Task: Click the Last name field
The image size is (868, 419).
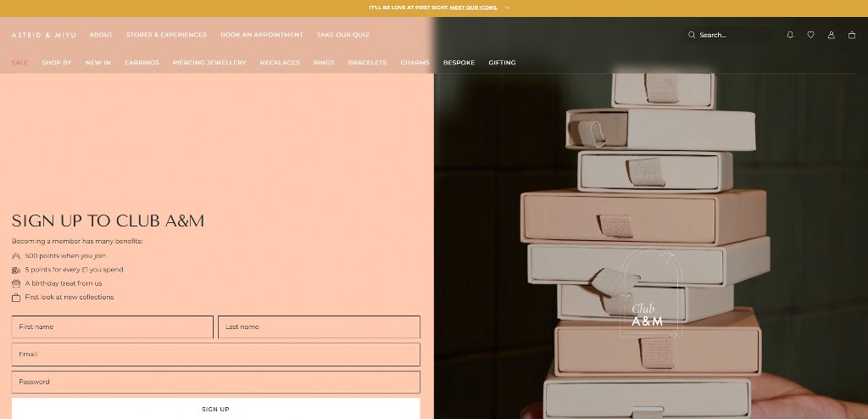Action: coord(319,327)
